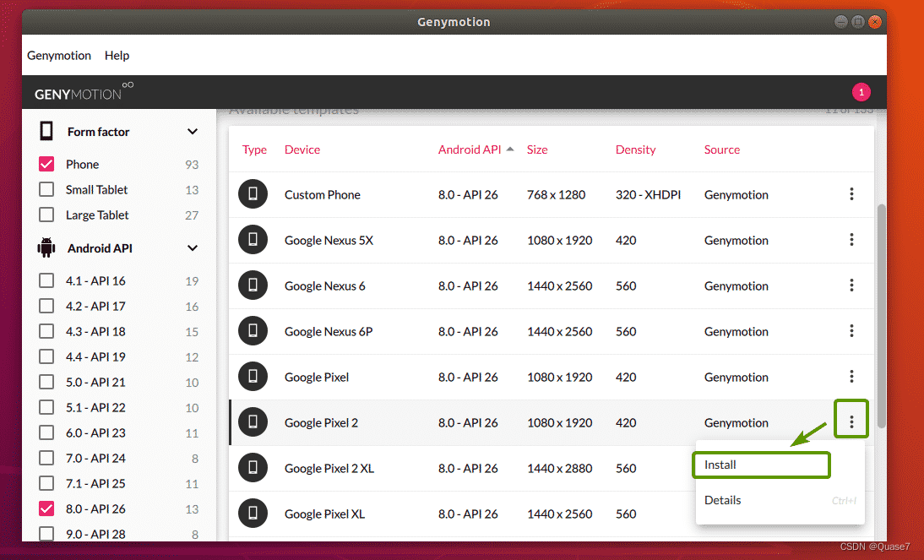The height and width of the screenshot is (560, 924).
Task: Click the Google Nexus 6P device icon
Action: click(253, 331)
